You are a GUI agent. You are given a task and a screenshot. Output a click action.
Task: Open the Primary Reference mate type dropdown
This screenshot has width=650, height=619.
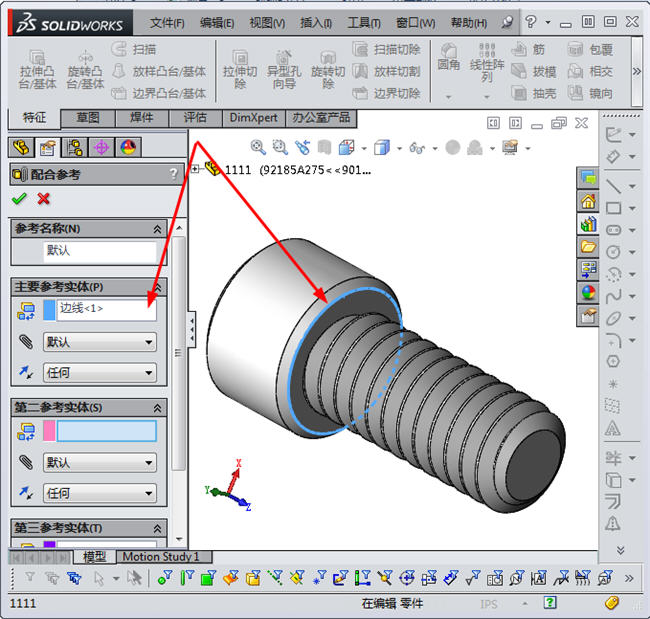pos(100,342)
